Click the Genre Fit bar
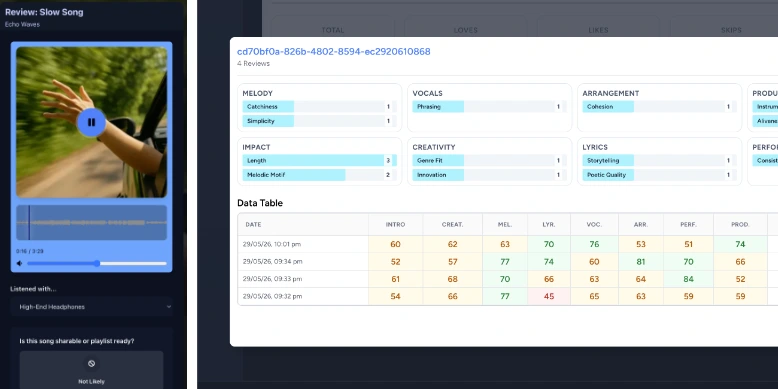778x389 pixels. pyautogui.click(x=489, y=161)
